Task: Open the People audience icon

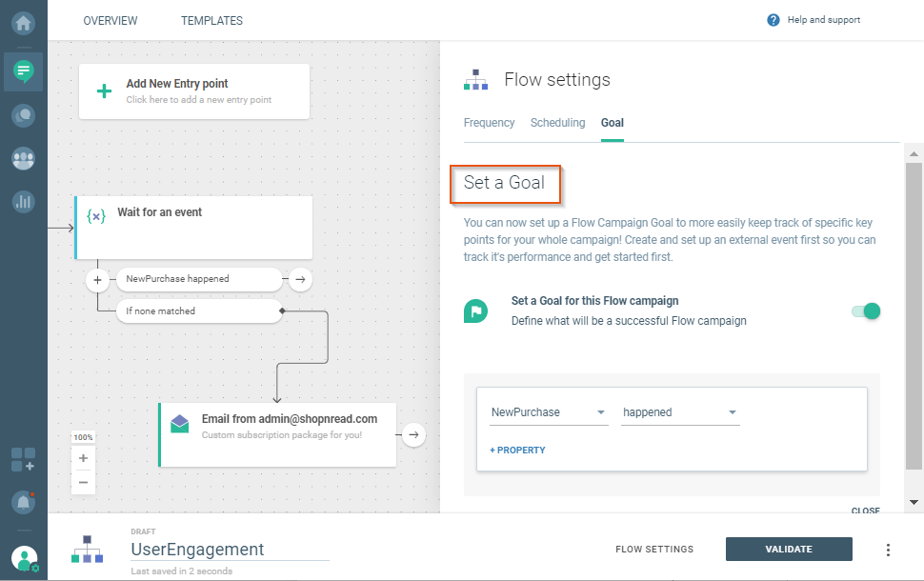Action: [x=23, y=159]
